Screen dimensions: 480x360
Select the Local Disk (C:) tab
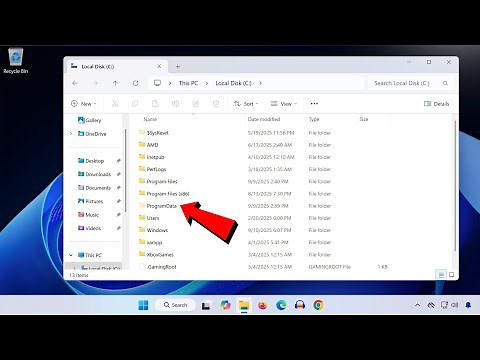tap(116, 67)
